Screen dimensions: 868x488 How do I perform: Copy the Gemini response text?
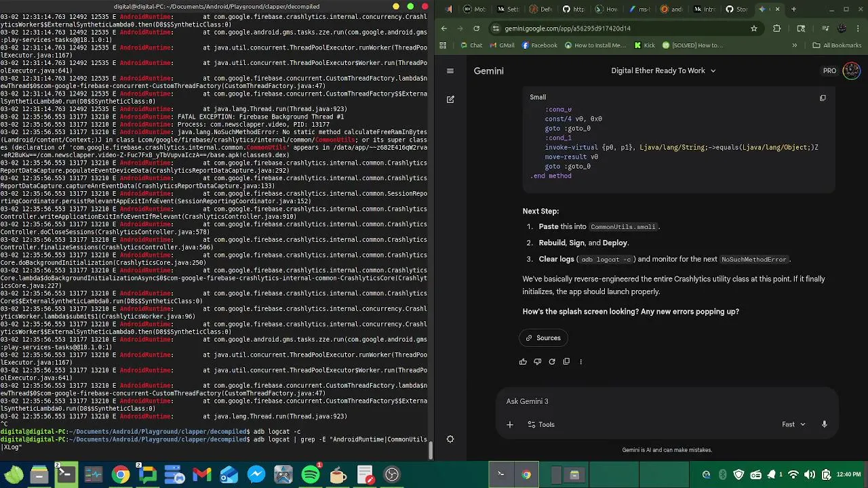pyautogui.click(x=566, y=361)
